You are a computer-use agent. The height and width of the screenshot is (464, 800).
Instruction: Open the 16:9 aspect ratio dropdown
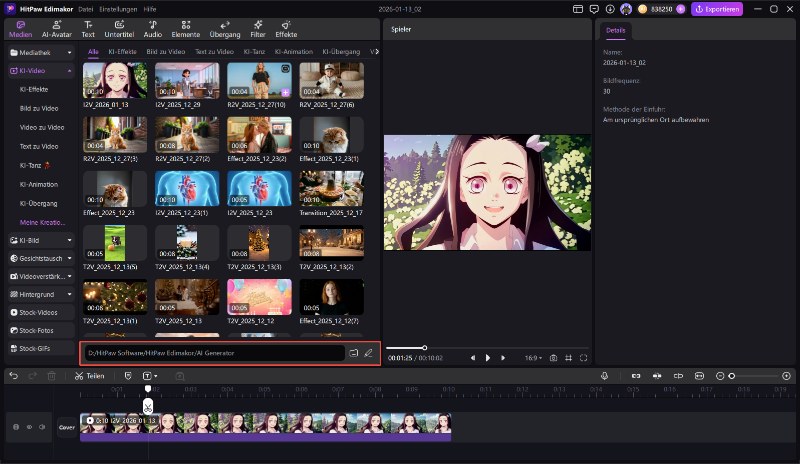click(x=534, y=357)
